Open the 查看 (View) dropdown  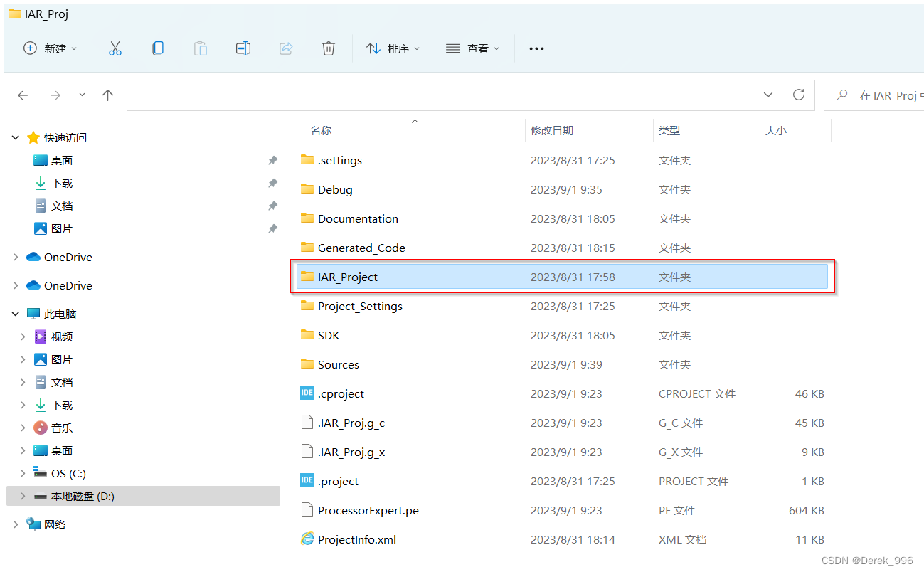[472, 48]
